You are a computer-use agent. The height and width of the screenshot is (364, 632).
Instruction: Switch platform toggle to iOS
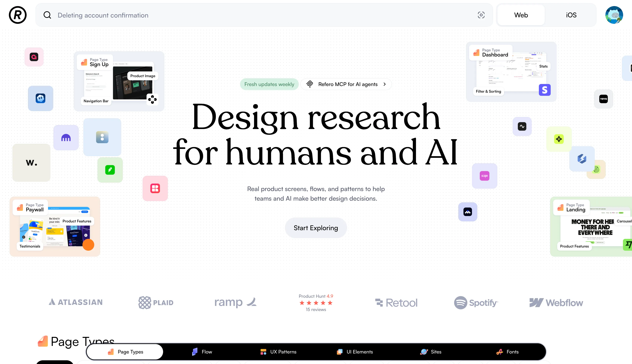tap(571, 15)
